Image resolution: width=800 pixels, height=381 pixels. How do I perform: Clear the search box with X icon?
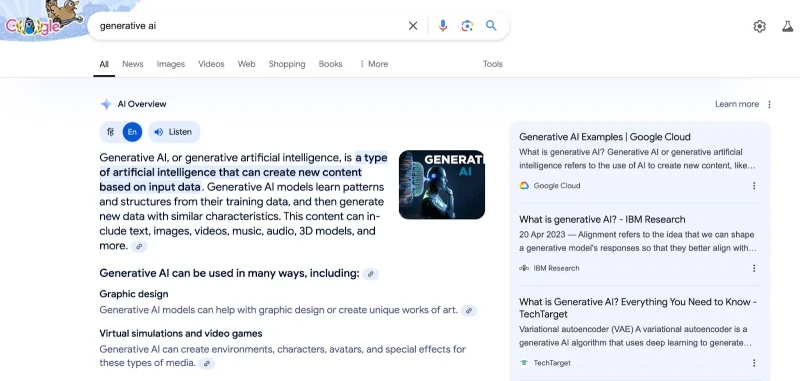pyautogui.click(x=413, y=26)
